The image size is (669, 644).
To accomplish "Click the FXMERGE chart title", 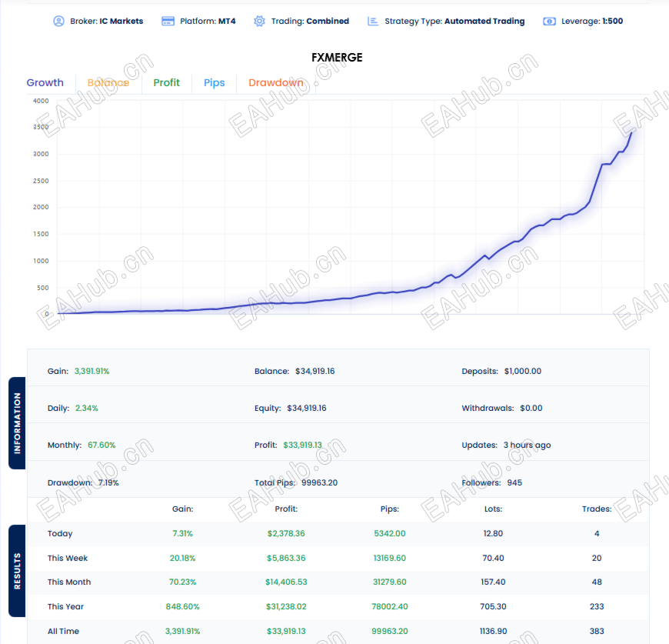I will coord(337,57).
